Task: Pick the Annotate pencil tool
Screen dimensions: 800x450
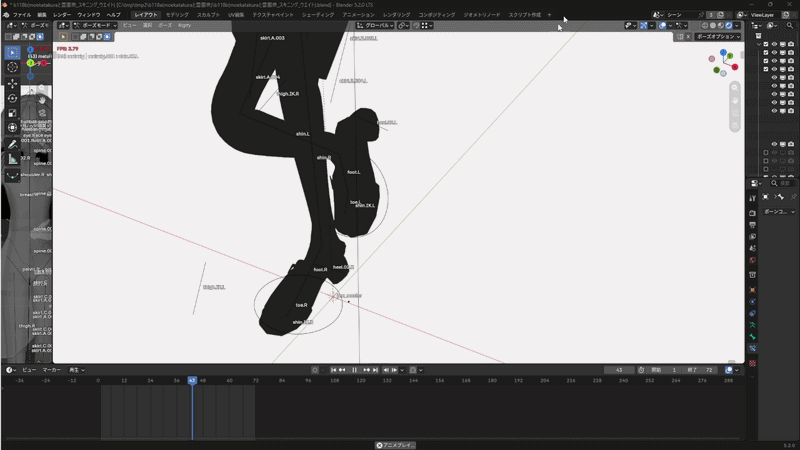Action: (x=12, y=145)
